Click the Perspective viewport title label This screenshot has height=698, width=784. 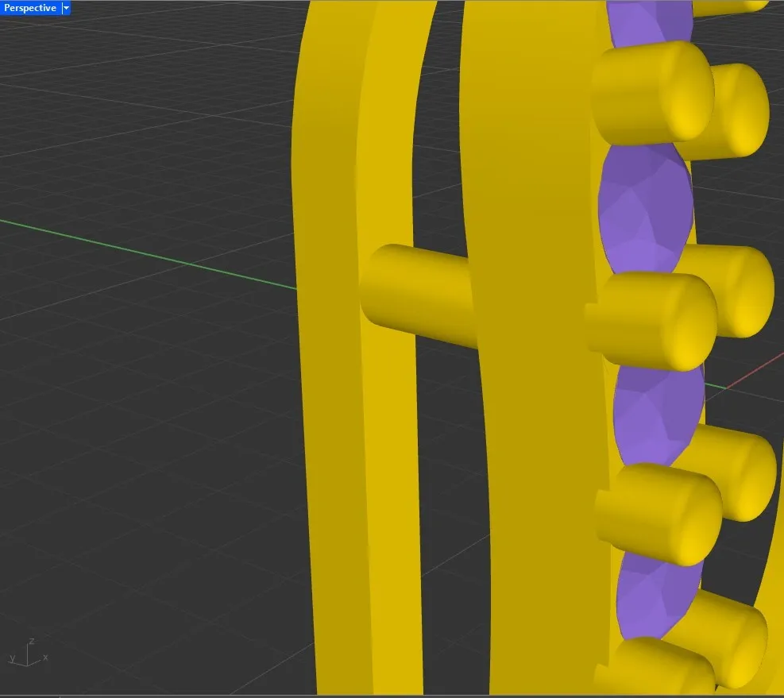click(30, 8)
